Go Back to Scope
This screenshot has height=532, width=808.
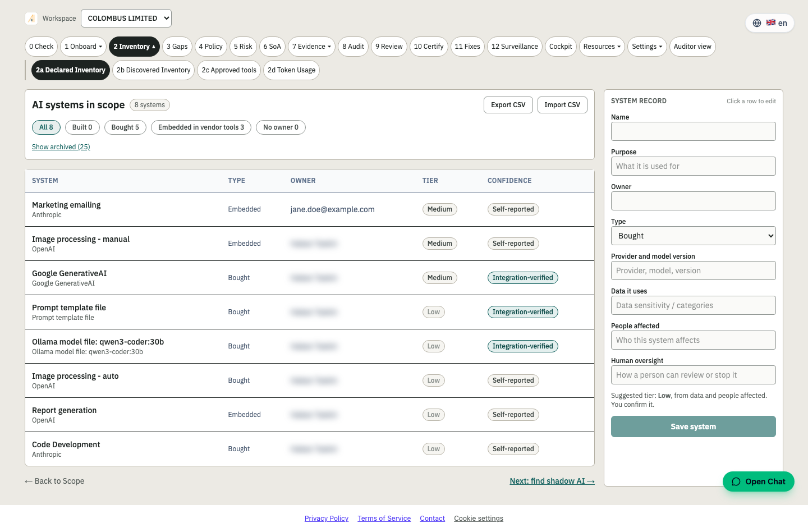(x=54, y=481)
